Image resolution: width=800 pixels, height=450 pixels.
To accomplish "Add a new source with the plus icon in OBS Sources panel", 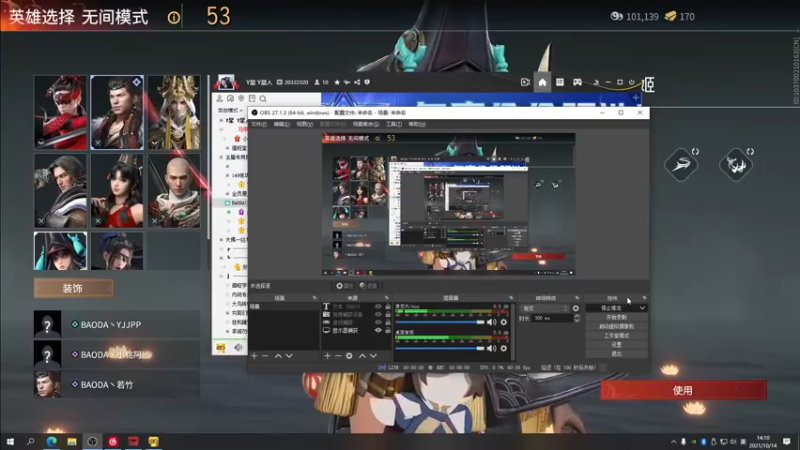I will (x=327, y=356).
